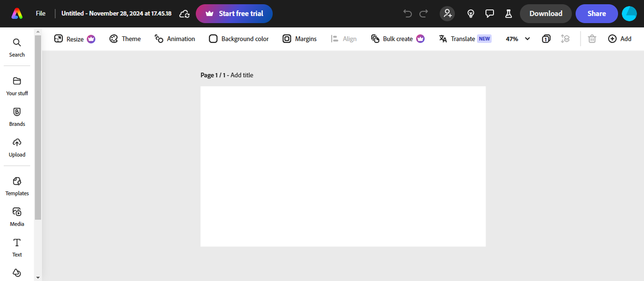644x281 pixels.
Task: Click Start free trial button
Action: pyautogui.click(x=234, y=14)
